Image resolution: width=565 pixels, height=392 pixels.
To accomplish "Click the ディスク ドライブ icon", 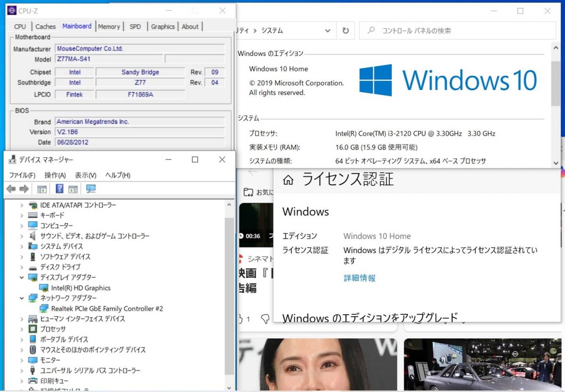I will (x=33, y=267).
